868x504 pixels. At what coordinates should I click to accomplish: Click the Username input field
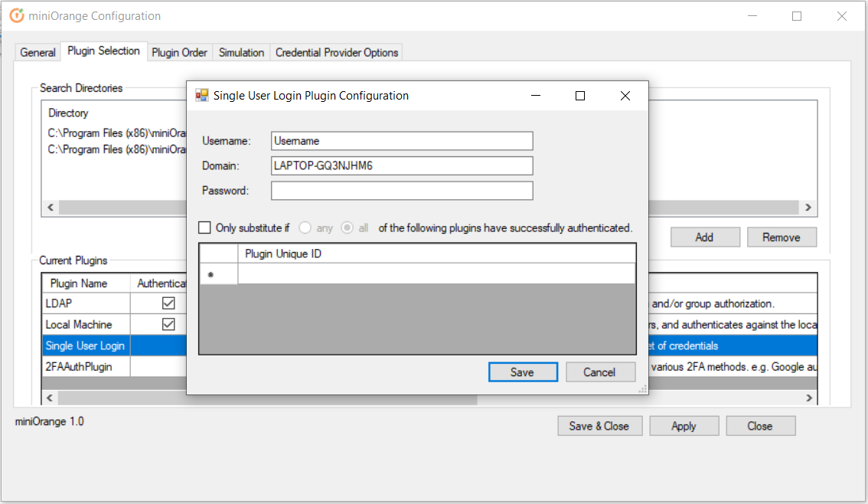point(402,141)
